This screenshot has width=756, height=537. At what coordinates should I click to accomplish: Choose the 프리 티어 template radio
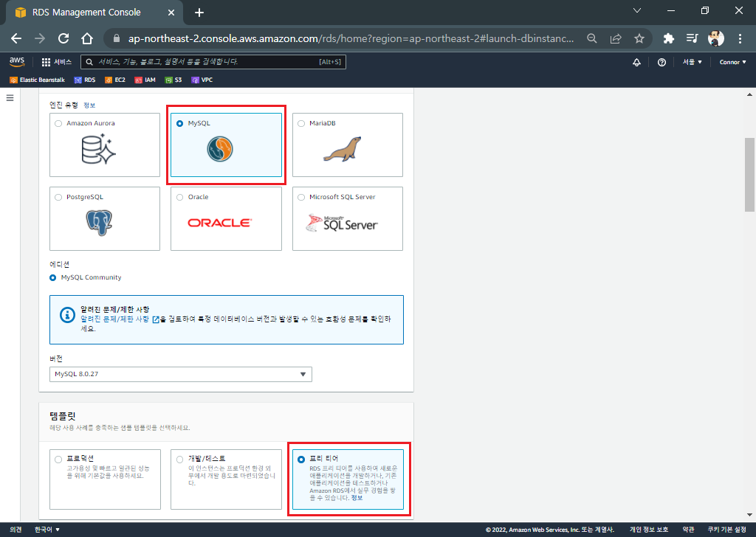[x=301, y=460]
